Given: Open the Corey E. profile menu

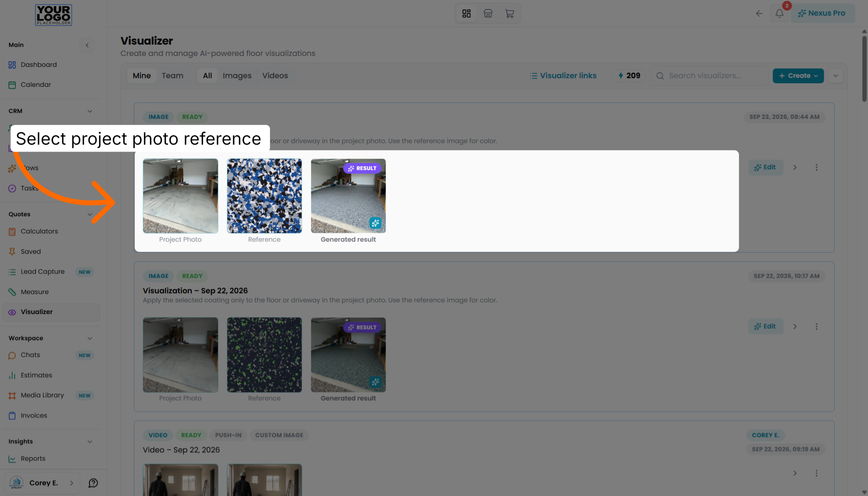Looking at the screenshot, I should [42, 483].
